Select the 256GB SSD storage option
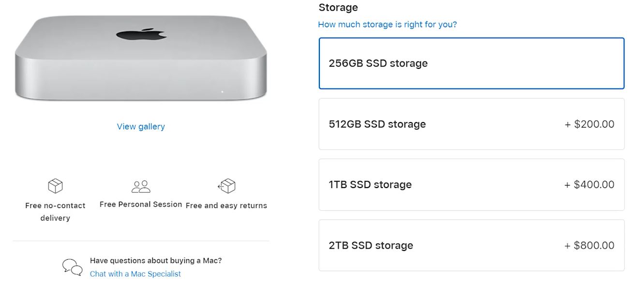The width and height of the screenshot is (644, 282). pyautogui.click(x=471, y=63)
